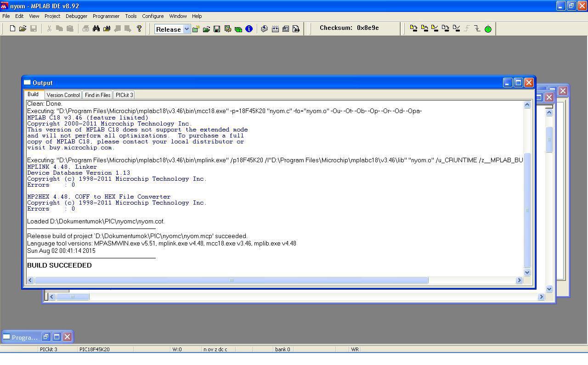
Task: Click Output window vertical scrollbar thumb
Action: click(x=527, y=210)
